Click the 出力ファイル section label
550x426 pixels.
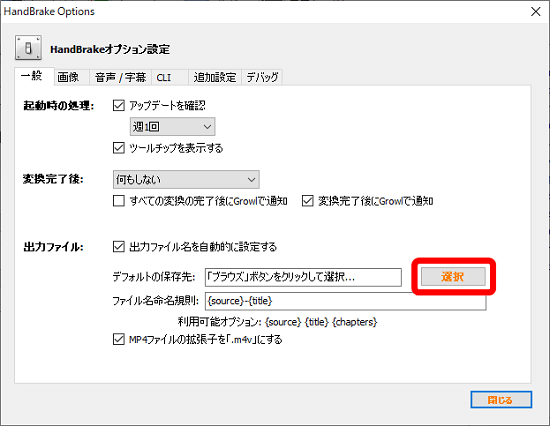pyautogui.click(x=53, y=247)
